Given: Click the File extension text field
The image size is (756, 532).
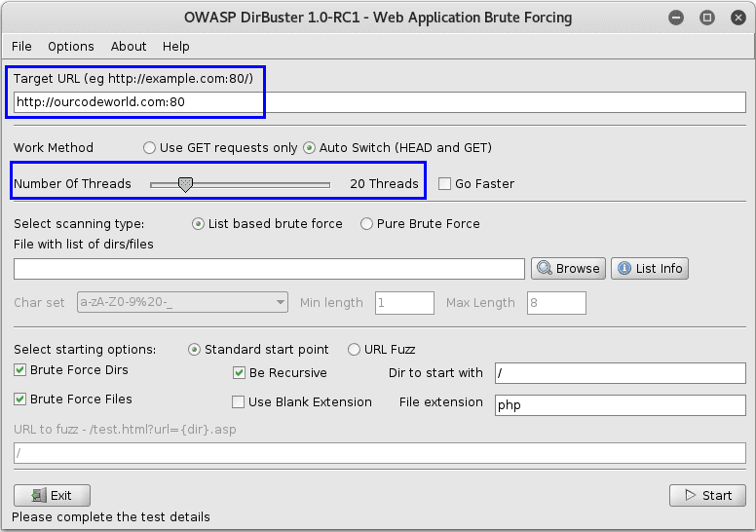Looking at the screenshot, I should [x=620, y=404].
